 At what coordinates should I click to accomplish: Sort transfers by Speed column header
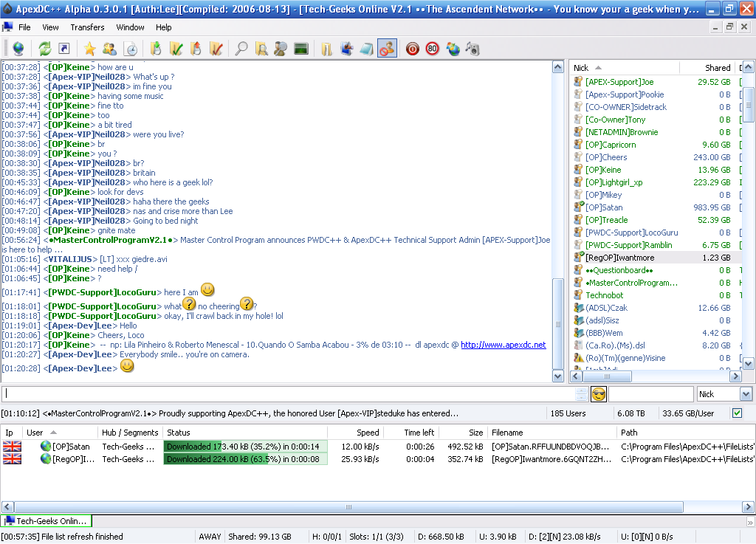[x=355, y=433]
